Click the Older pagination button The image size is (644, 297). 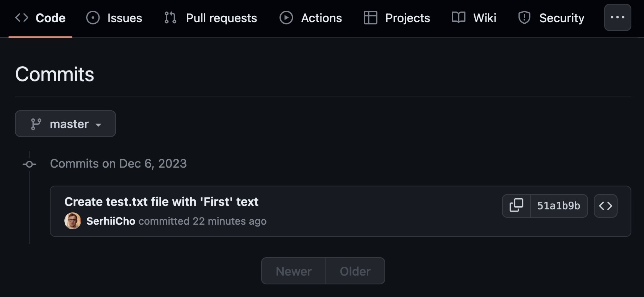tap(355, 271)
